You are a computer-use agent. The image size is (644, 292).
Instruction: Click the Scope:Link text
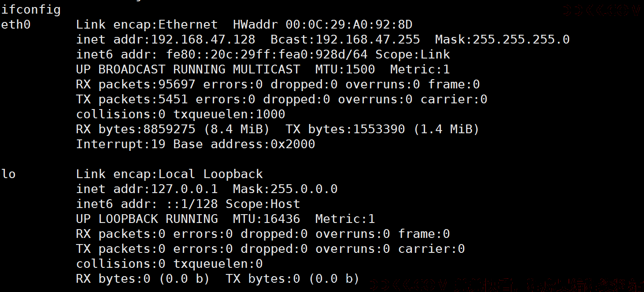[413, 55]
